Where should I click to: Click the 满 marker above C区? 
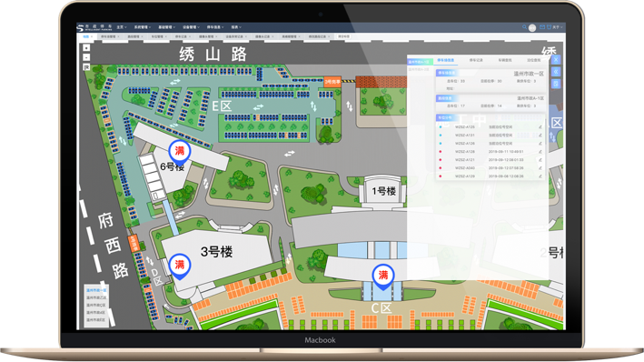click(383, 277)
